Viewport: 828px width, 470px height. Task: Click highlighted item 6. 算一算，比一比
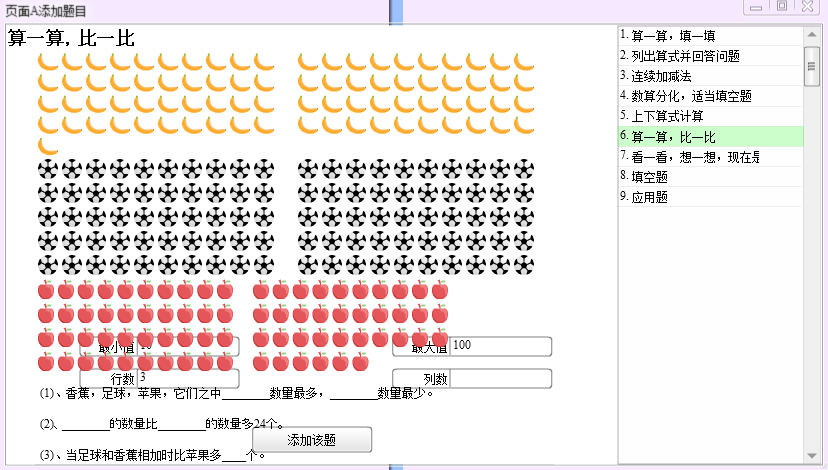711,137
